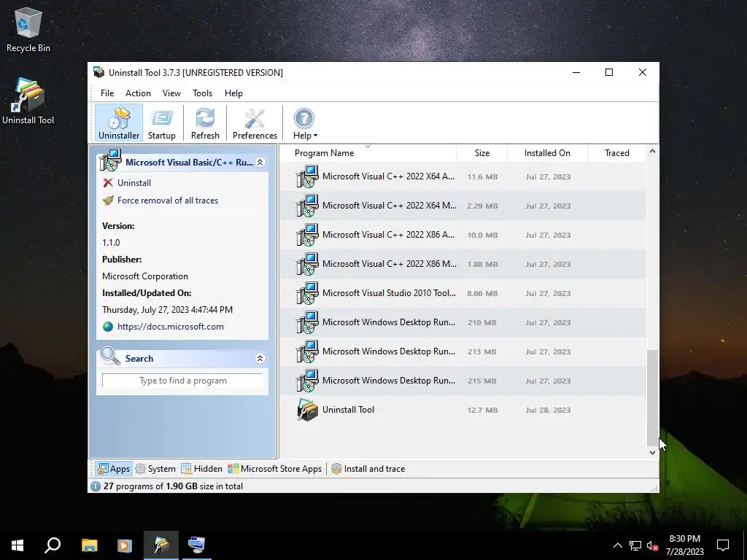Viewport: 747px width, 560px height.
Task: Click the red X Uninstall icon
Action: click(x=108, y=183)
